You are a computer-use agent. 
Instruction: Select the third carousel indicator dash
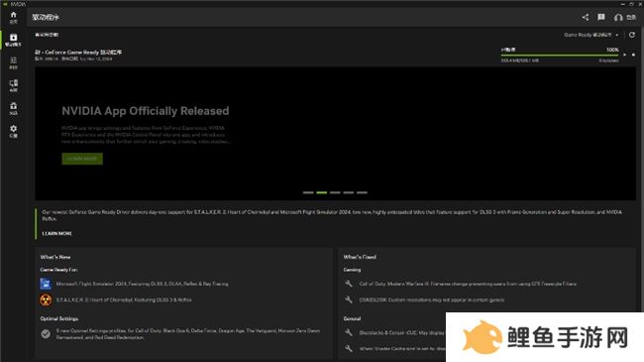pyautogui.click(x=335, y=192)
